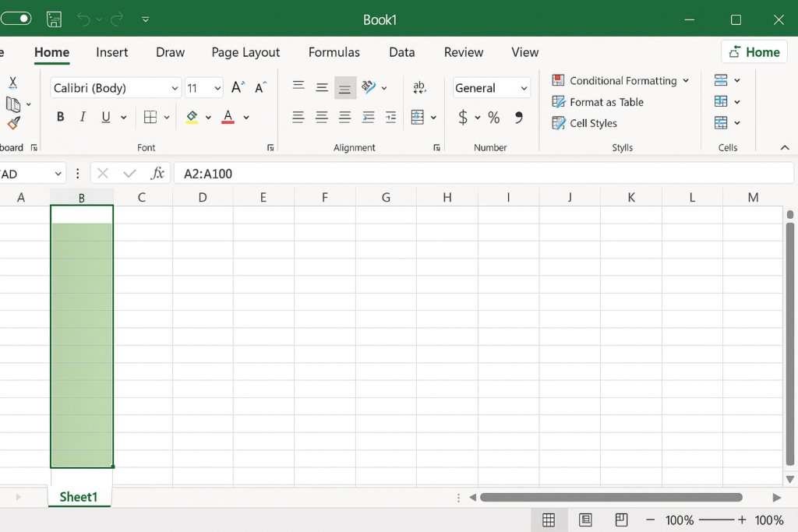Click the Enter checkmark in the formula bar
Image resolution: width=798 pixels, height=532 pixels.
[x=130, y=174]
